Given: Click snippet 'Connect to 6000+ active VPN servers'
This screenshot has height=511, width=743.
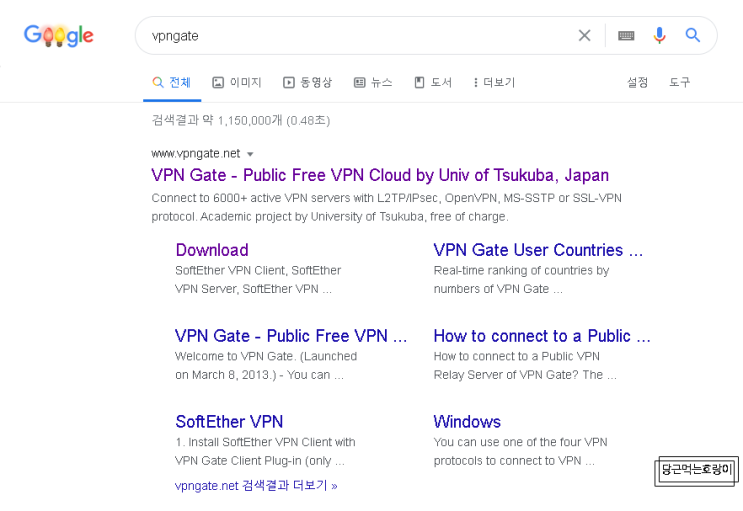Looking at the screenshot, I should click(x=386, y=207).
